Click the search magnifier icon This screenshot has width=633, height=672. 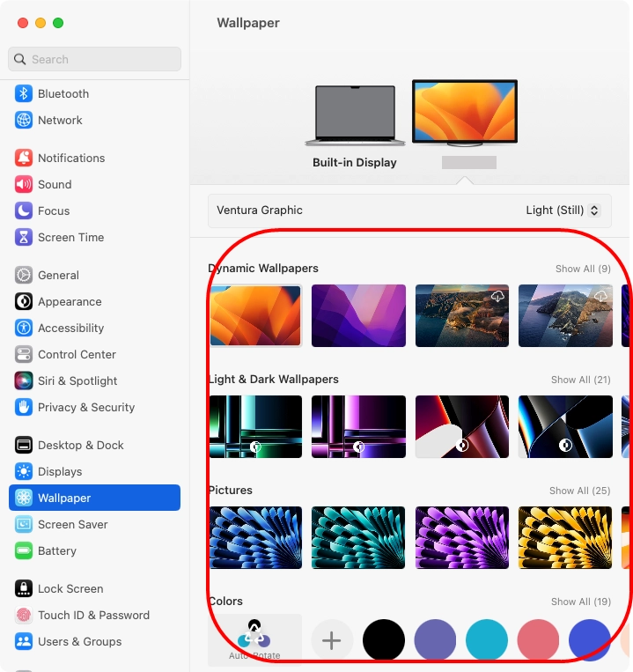coord(19,59)
